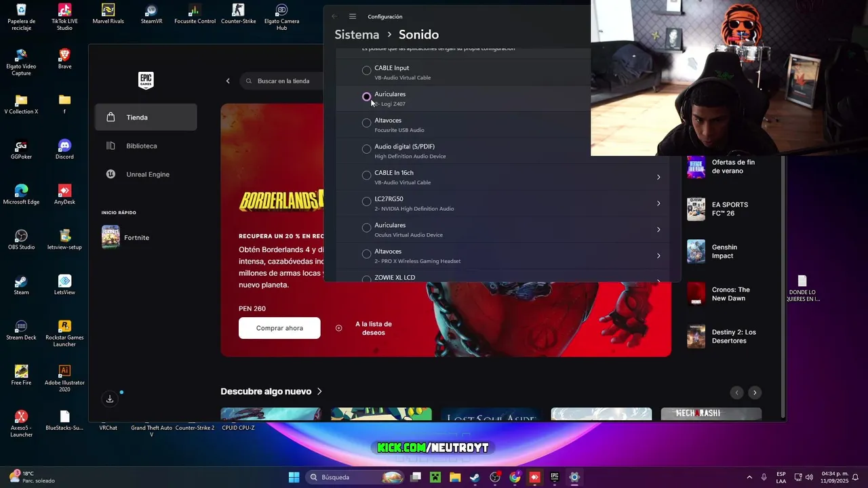Click Comprar ahora button
Image resolution: width=868 pixels, height=488 pixels.
(279, 328)
